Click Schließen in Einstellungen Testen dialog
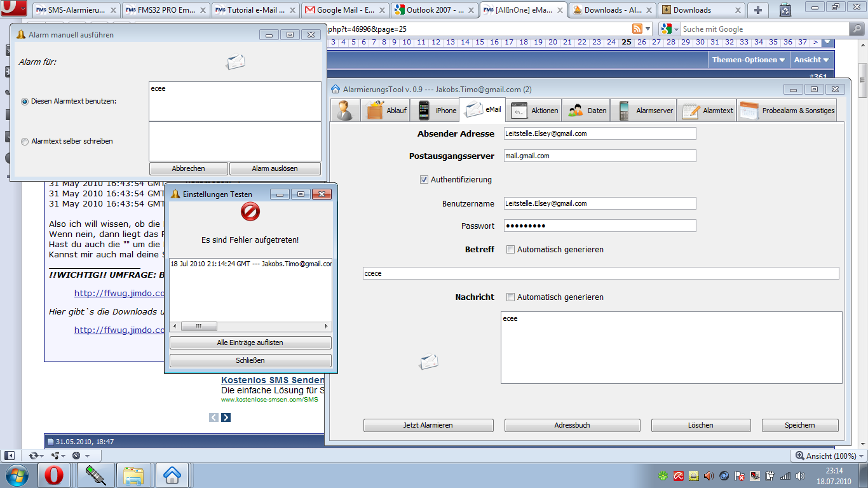This screenshot has width=868, height=488. coord(250,360)
